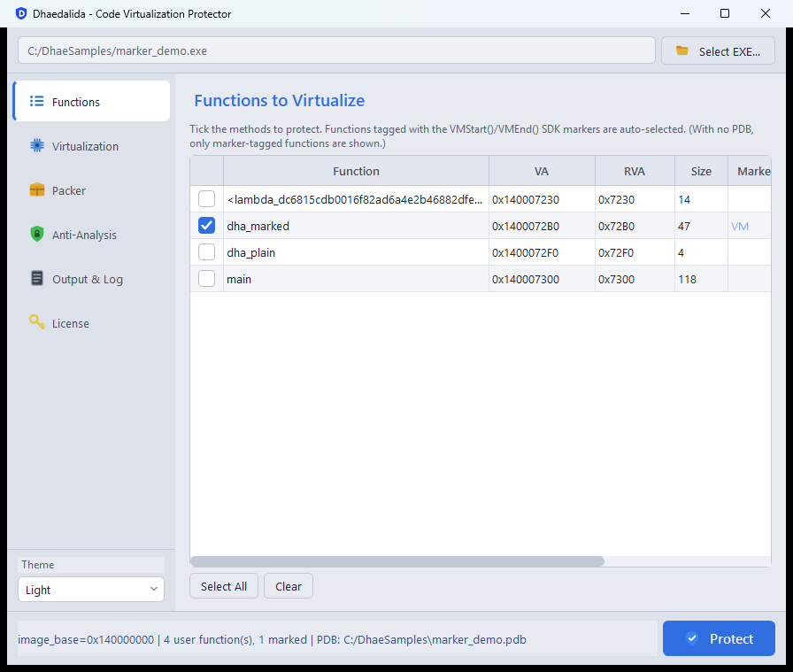Screen dimensions: 793x672
Task: Click the Output & Log document icon
Action: [x=37, y=278]
